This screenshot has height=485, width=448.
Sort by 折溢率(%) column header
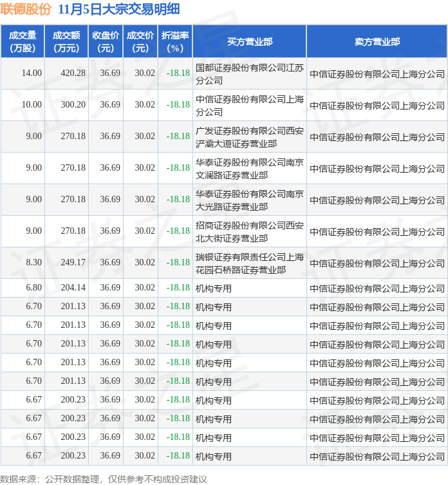click(x=175, y=41)
